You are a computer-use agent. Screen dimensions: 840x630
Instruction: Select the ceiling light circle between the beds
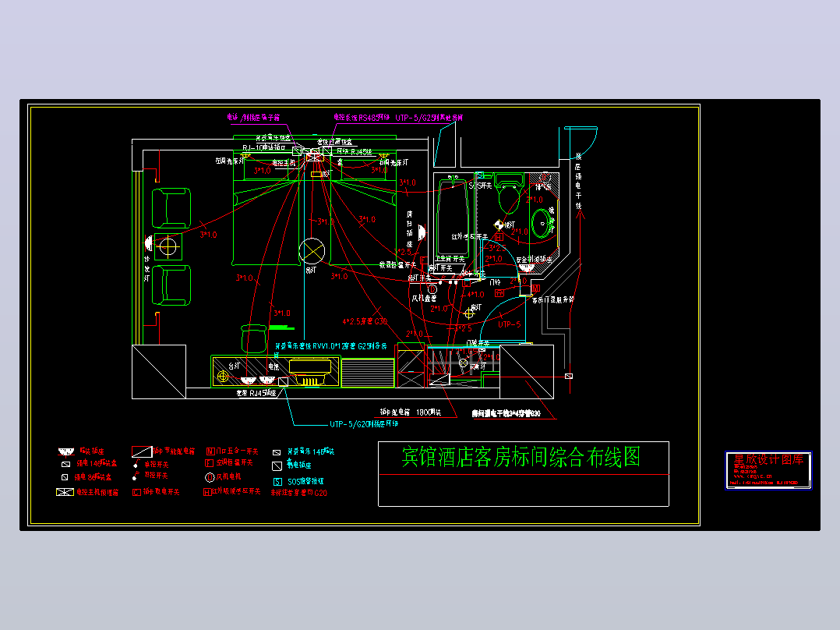(x=312, y=251)
